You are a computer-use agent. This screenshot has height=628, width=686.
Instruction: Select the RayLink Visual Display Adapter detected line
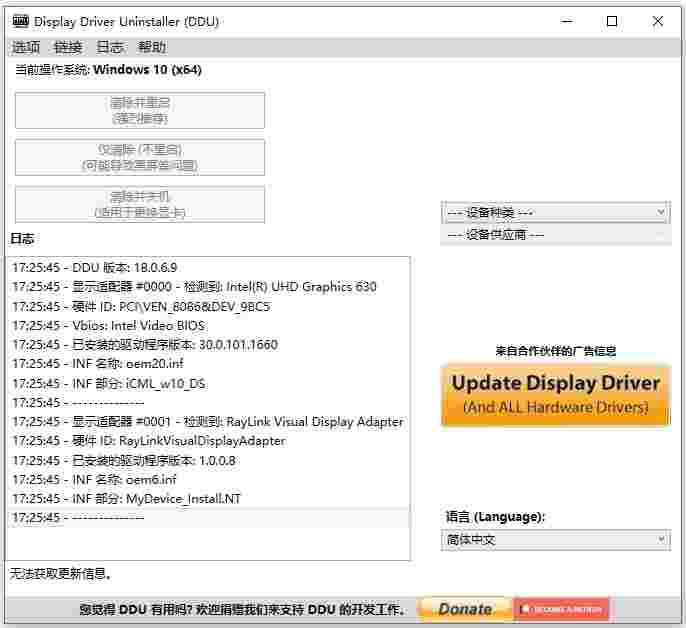(209, 422)
